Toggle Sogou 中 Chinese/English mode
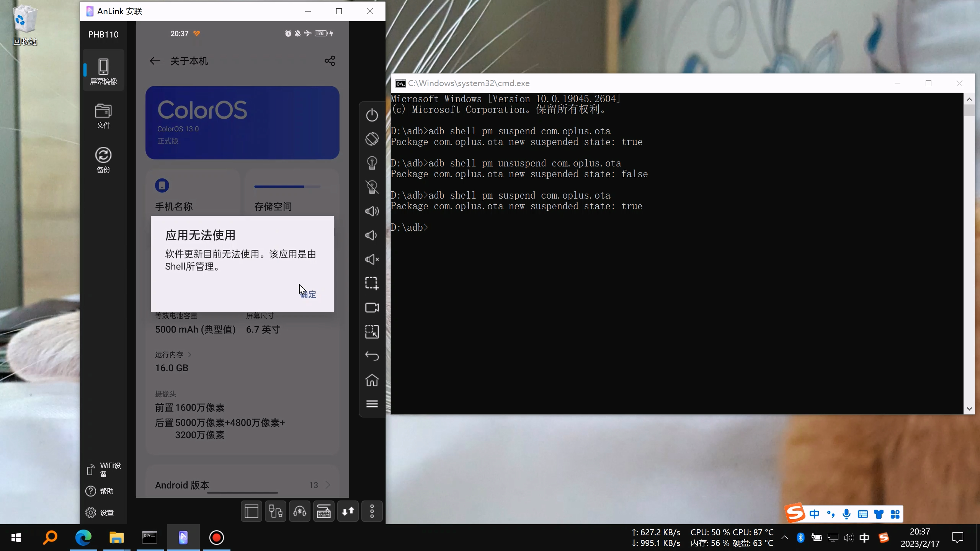The image size is (980, 551). coord(815,514)
